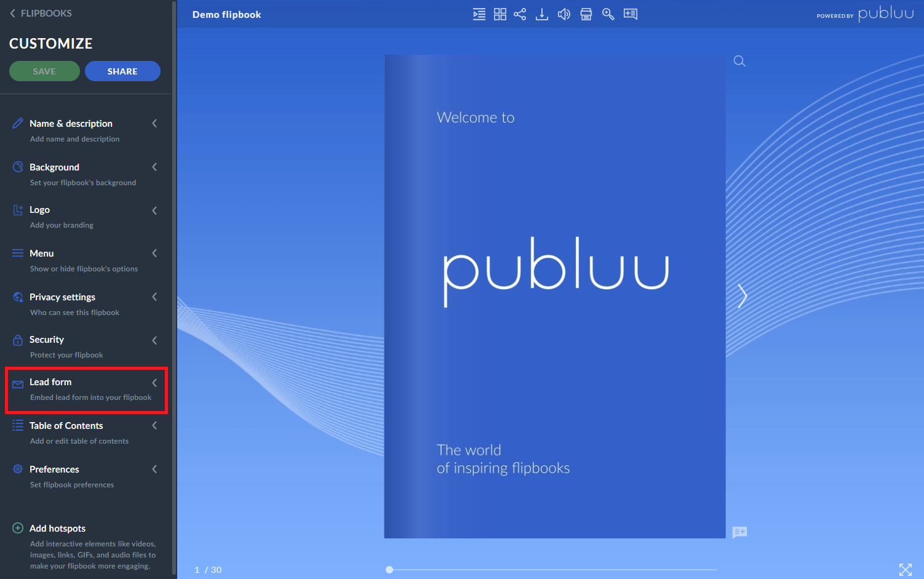The height and width of the screenshot is (579, 924).
Task: Click the Menu hamburger icon in sidebar
Action: [18, 253]
